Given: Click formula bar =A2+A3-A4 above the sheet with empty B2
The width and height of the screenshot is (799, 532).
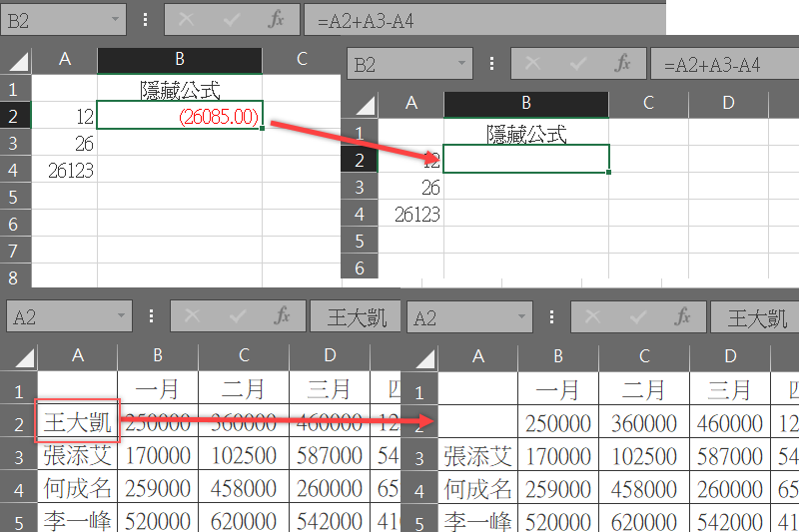Looking at the screenshot, I should (725, 64).
